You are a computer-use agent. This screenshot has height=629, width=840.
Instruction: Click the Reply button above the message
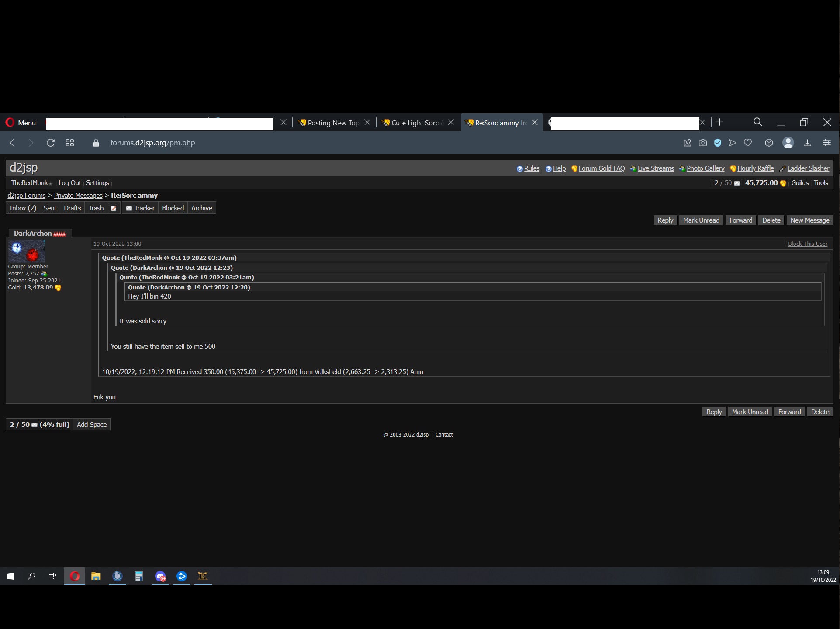click(x=665, y=220)
